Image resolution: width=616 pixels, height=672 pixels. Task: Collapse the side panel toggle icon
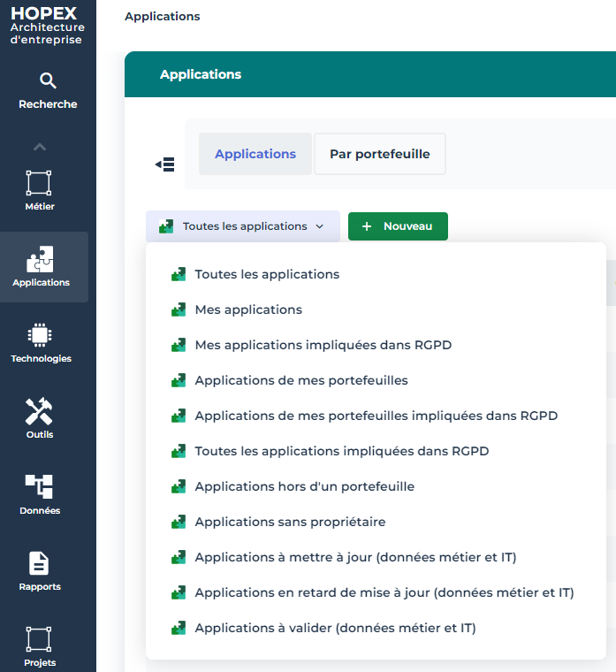(164, 164)
